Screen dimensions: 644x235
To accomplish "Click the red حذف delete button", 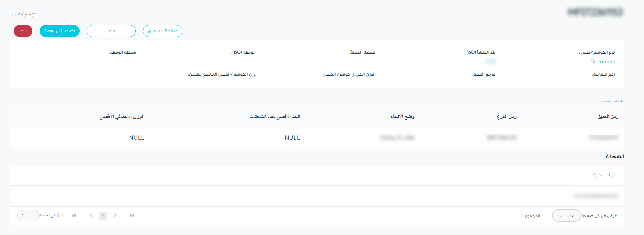I will (x=23, y=31).
